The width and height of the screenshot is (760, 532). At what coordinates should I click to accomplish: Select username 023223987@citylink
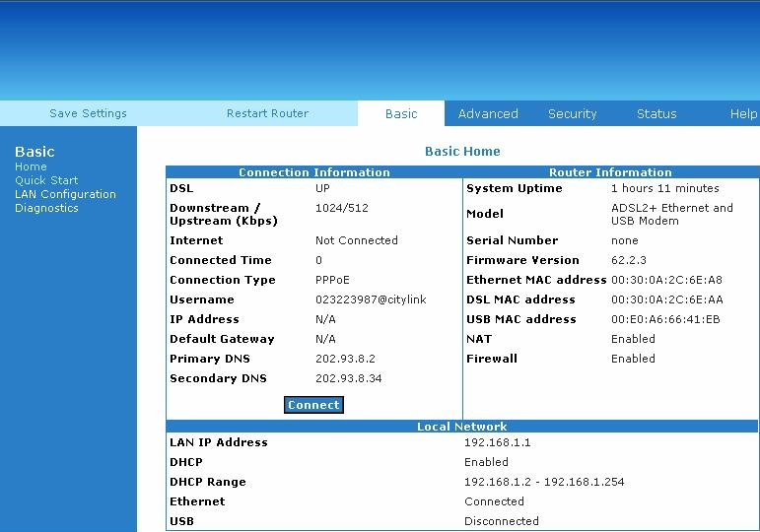[371, 299]
